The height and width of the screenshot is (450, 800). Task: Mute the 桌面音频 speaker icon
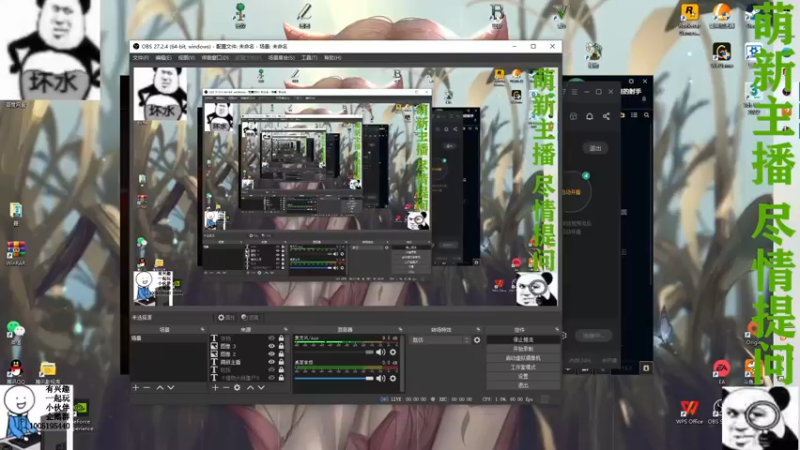[381, 379]
